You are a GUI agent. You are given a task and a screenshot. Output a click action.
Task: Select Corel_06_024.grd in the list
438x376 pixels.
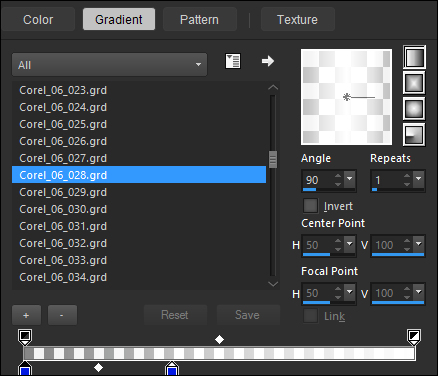click(139, 107)
